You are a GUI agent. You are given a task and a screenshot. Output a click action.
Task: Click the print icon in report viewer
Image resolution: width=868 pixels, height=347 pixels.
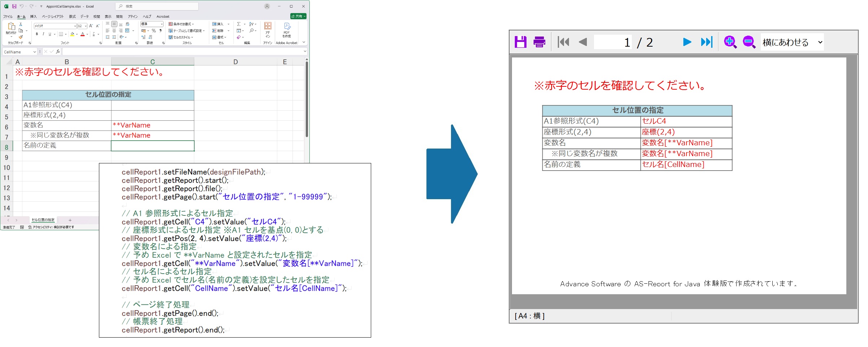(x=539, y=42)
